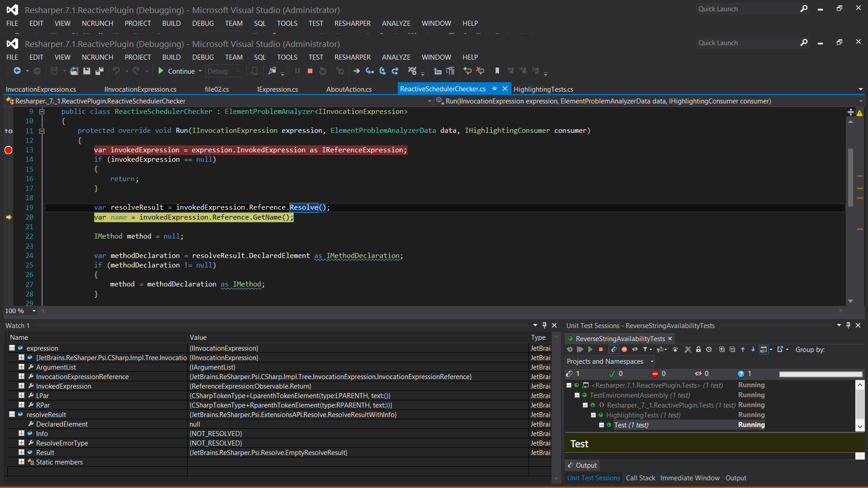This screenshot has width=868, height=488.
Task: Click the test progress bar
Action: coord(821,374)
